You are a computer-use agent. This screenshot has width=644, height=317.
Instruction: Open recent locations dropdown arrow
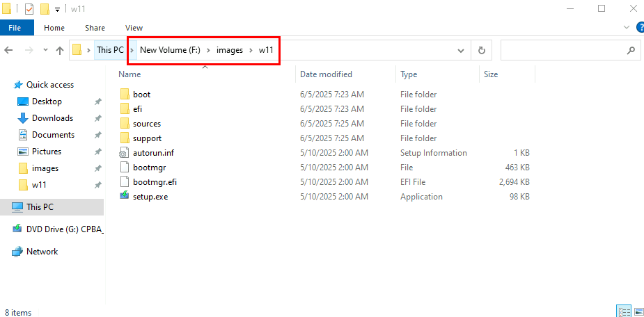45,49
